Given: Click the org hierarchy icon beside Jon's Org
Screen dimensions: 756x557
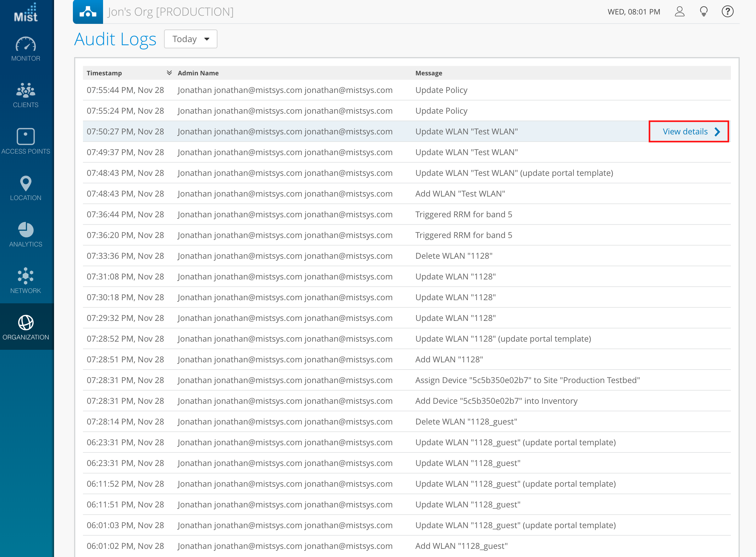Looking at the screenshot, I should (88, 12).
